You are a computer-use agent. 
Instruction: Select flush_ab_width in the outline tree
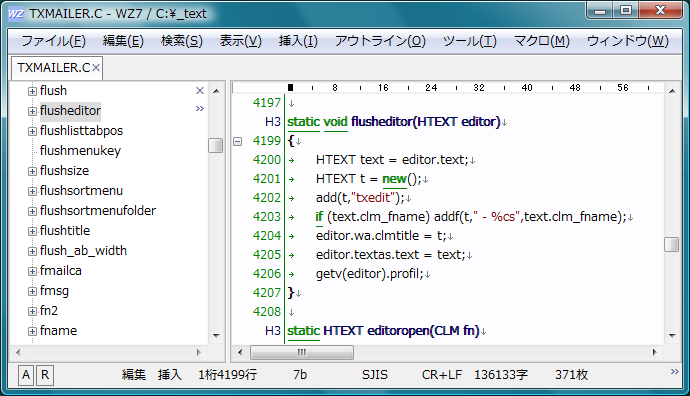click(83, 251)
